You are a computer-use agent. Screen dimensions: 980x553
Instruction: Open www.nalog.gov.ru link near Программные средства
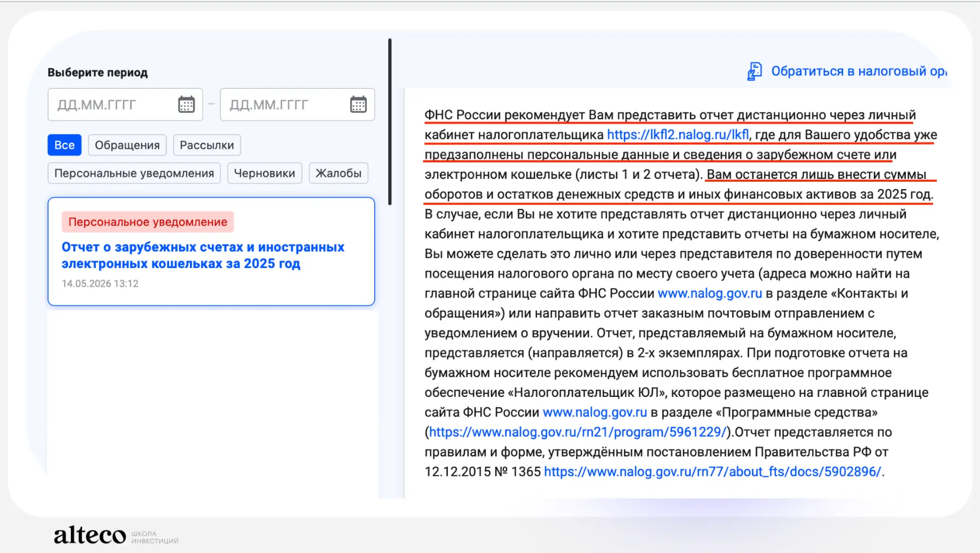click(x=595, y=412)
